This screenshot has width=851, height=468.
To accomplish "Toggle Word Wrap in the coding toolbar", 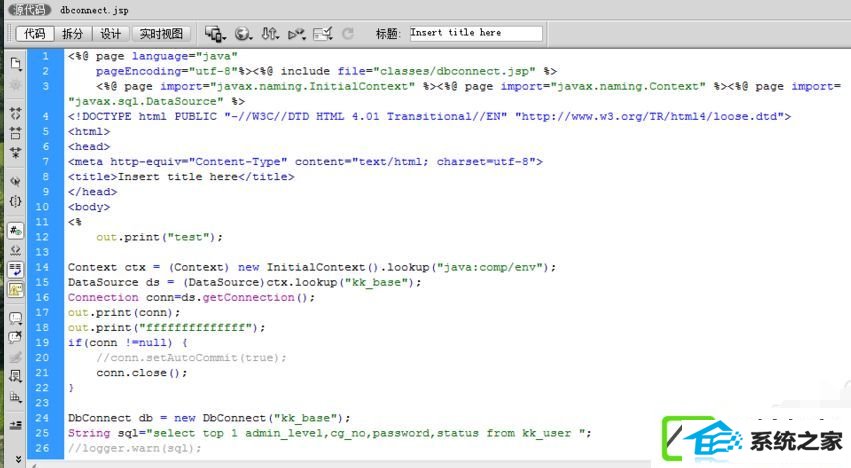I will tap(16, 269).
